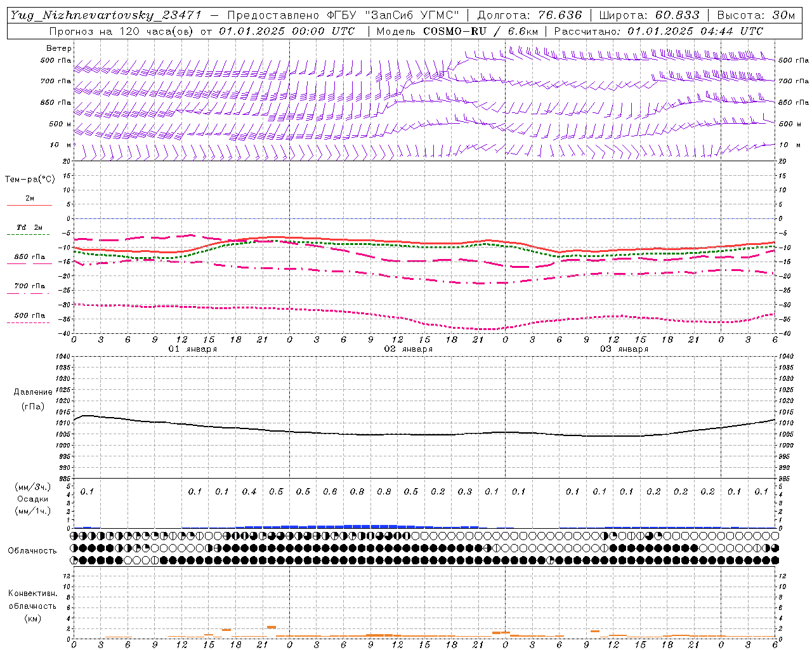Click the dotted line sample under temperature 500 гПа legend
This screenshot has width=812, height=650.
pyautogui.click(x=29, y=322)
